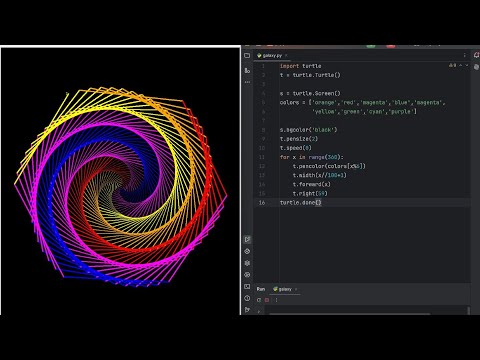This screenshot has height=360, width=480.
Task: Stop the running galaxy process
Action: click(267, 300)
